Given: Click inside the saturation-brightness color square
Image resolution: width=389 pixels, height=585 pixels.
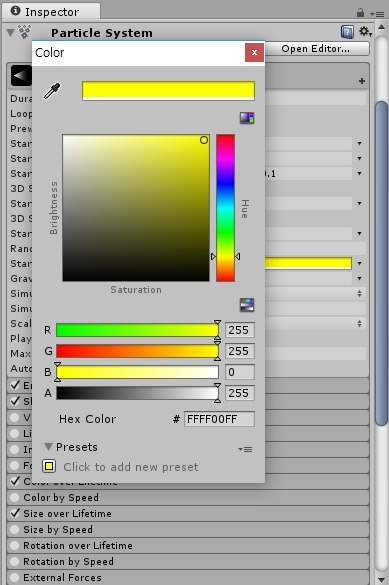Looking at the screenshot, I should tap(136, 208).
